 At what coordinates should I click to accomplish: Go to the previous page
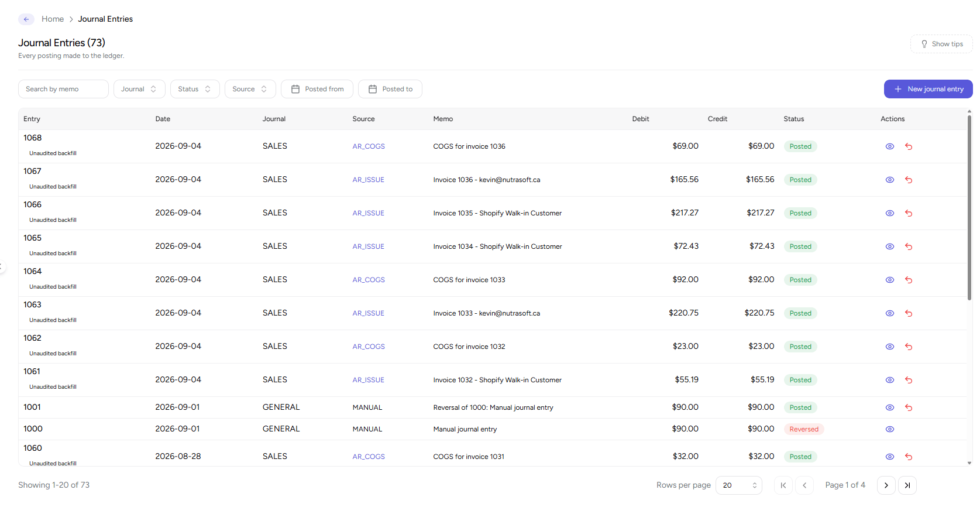804,485
